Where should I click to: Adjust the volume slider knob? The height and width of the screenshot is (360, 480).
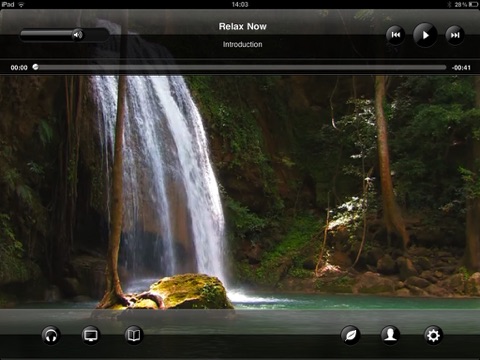pyautogui.click(x=78, y=34)
